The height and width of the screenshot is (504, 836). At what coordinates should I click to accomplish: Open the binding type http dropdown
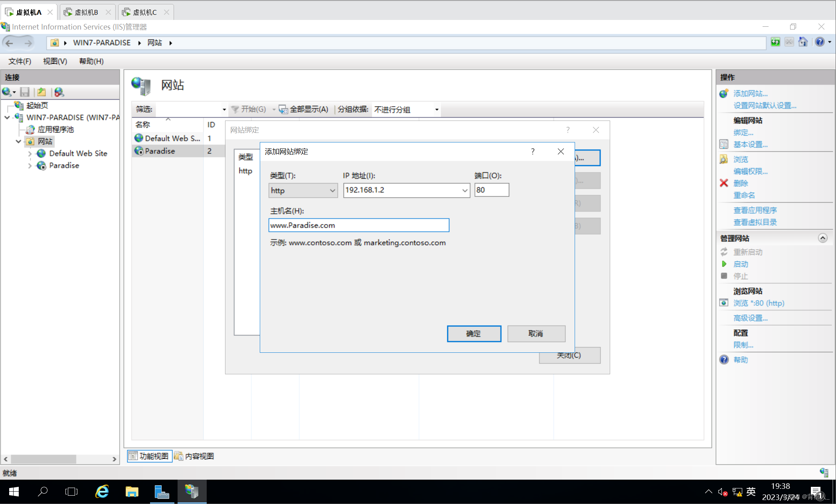click(x=303, y=190)
